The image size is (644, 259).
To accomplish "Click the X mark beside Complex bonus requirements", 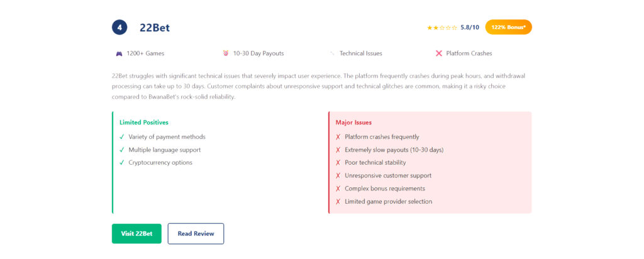I will (x=338, y=189).
